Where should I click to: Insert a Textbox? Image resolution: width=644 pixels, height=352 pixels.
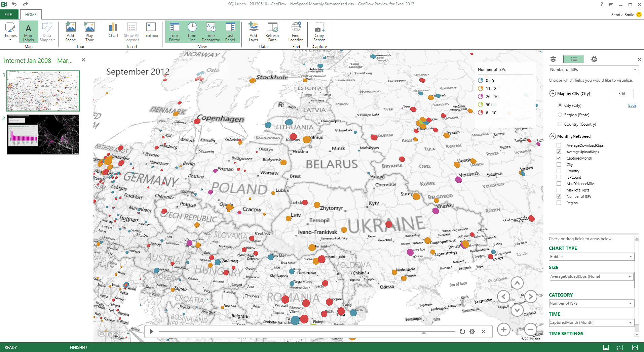[151, 30]
